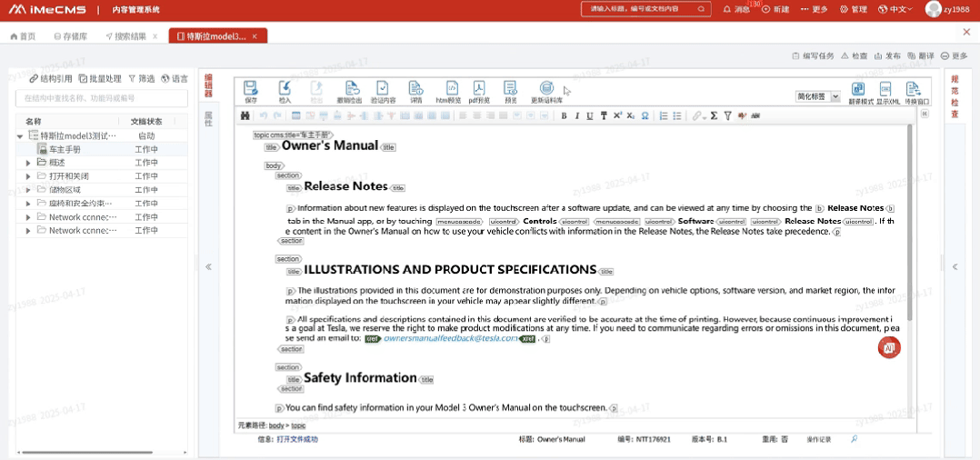Open 消息 notifications

(737, 9)
